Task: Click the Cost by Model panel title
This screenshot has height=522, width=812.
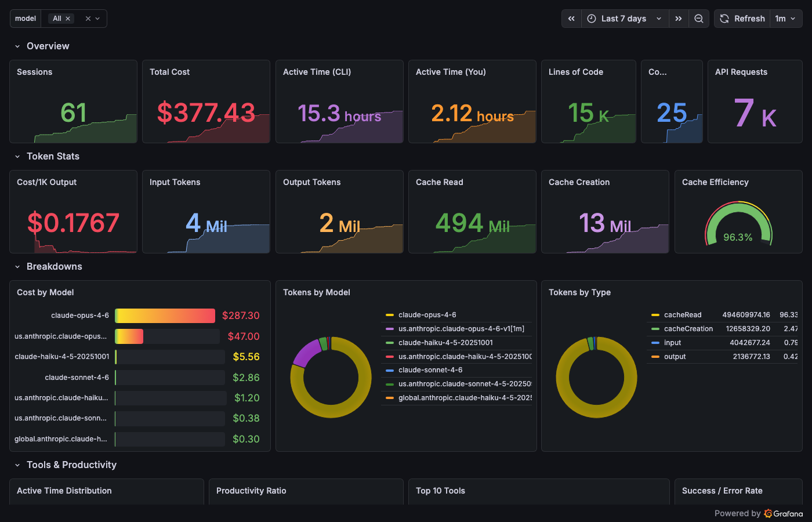Action: click(45, 292)
